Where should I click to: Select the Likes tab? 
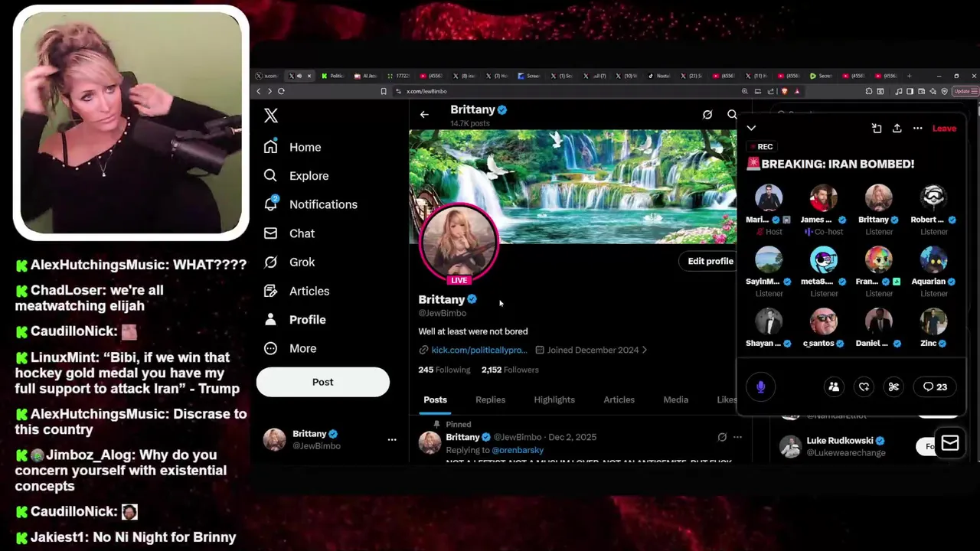coord(727,399)
